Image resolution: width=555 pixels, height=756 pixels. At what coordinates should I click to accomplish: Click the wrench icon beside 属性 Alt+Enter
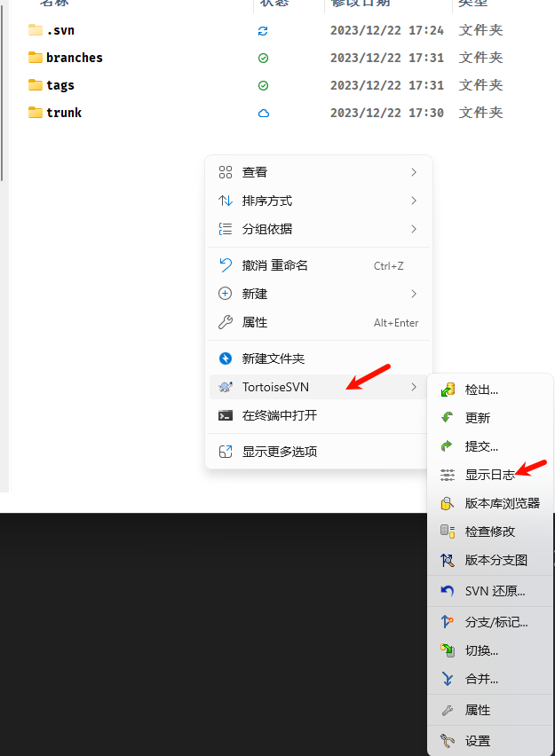(226, 322)
